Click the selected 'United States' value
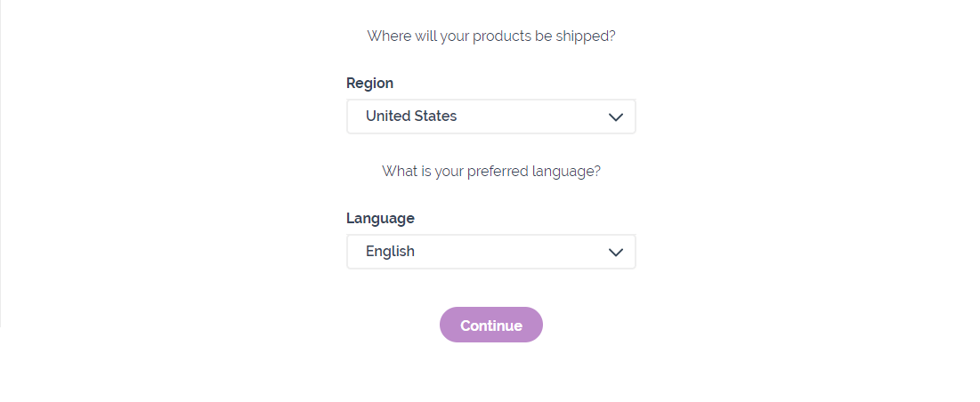 click(x=411, y=117)
